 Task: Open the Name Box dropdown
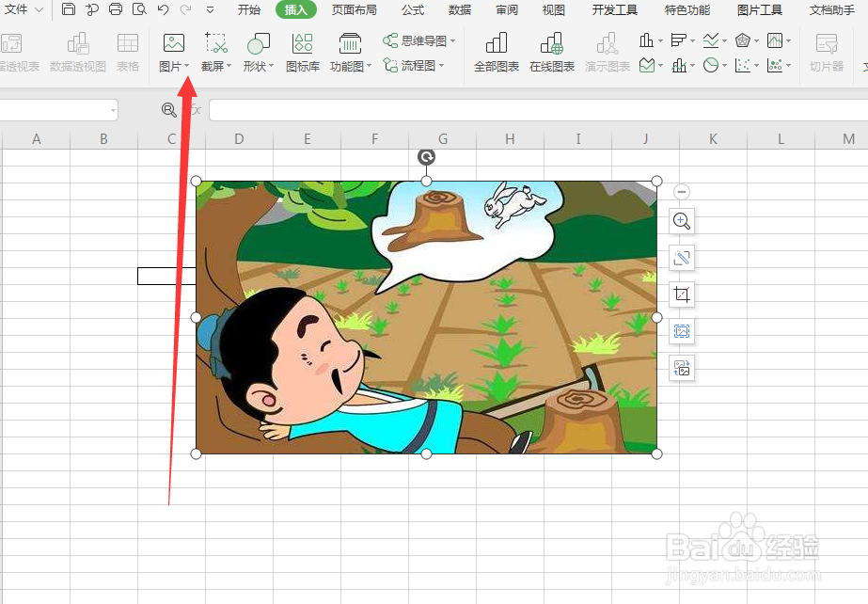pyautogui.click(x=113, y=110)
